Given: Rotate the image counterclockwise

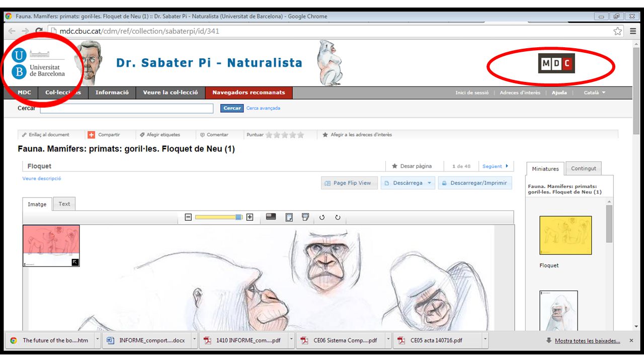Looking at the screenshot, I should point(322,218).
